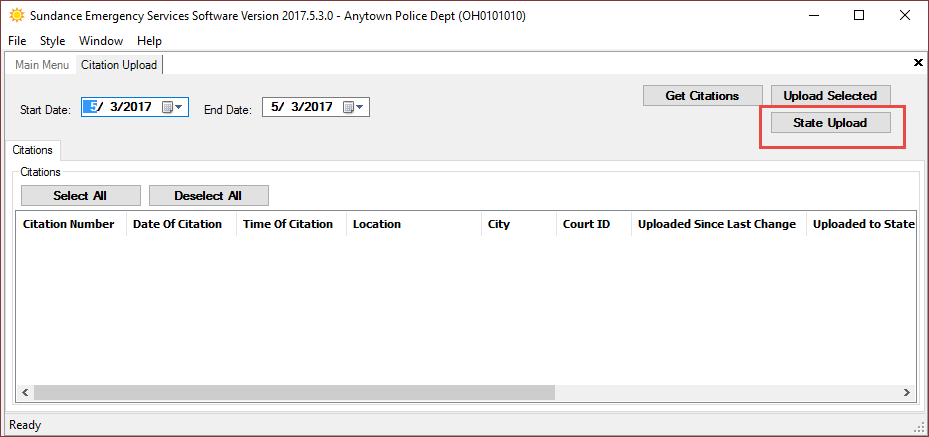Screen dimensions: 929x437
Task: Open the Start Date calendar dropdown
Action: point(174,107)
